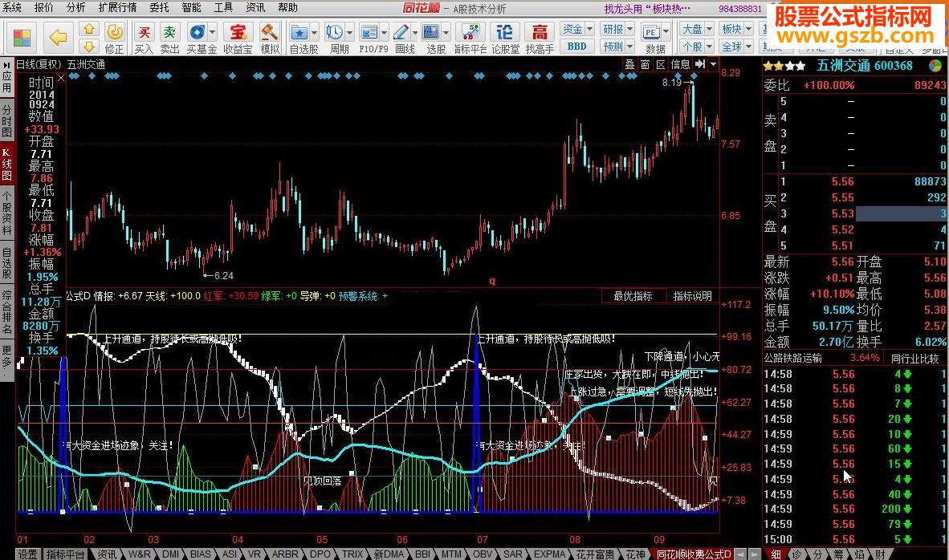Select the 同花顺收费公式D tab
Image resolution: width=949 pixels, height=560 pixels.
coord(694,554)
